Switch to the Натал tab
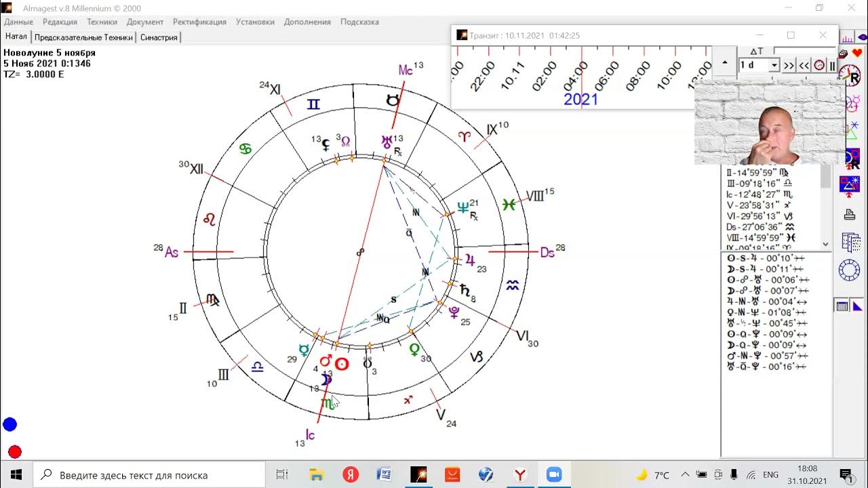 [16, 37]
